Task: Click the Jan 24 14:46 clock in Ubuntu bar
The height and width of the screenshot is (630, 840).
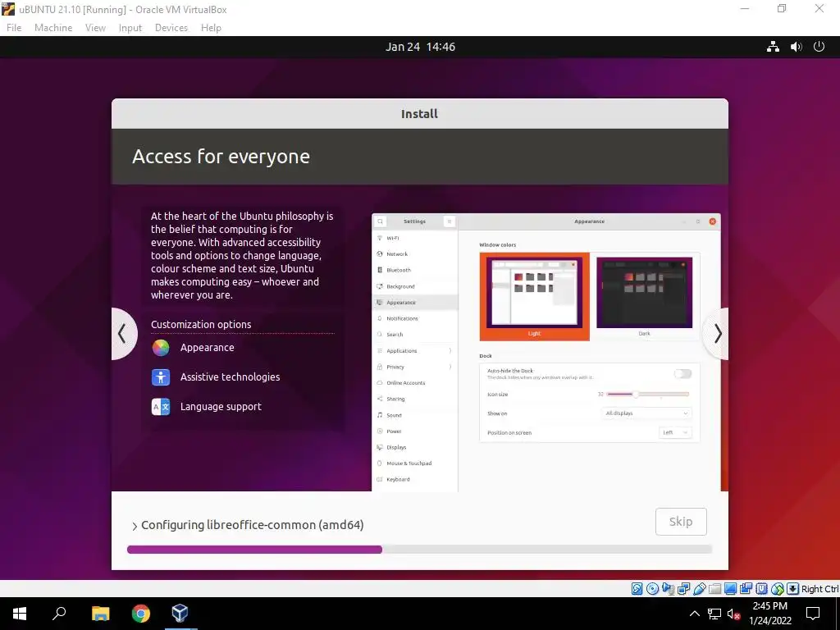Action: tap(420, 47)
